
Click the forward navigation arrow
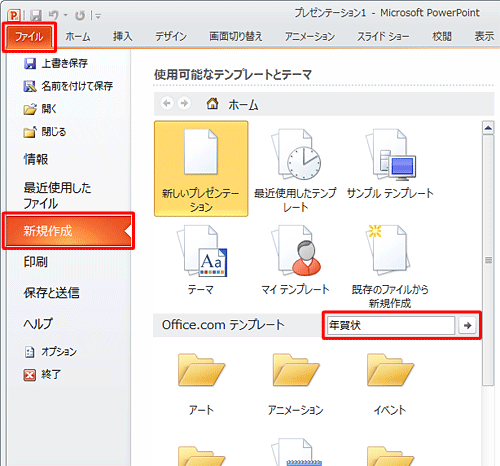(184, 103)
